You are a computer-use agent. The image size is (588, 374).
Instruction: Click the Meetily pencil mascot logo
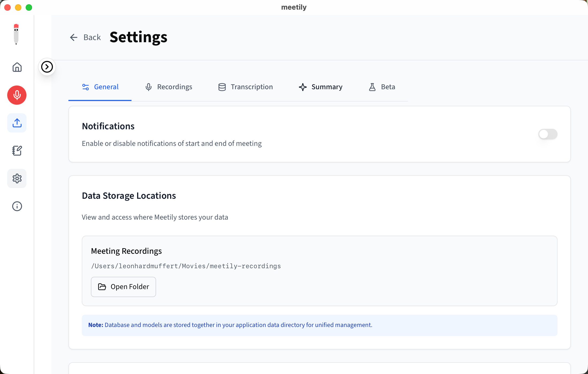16,34
